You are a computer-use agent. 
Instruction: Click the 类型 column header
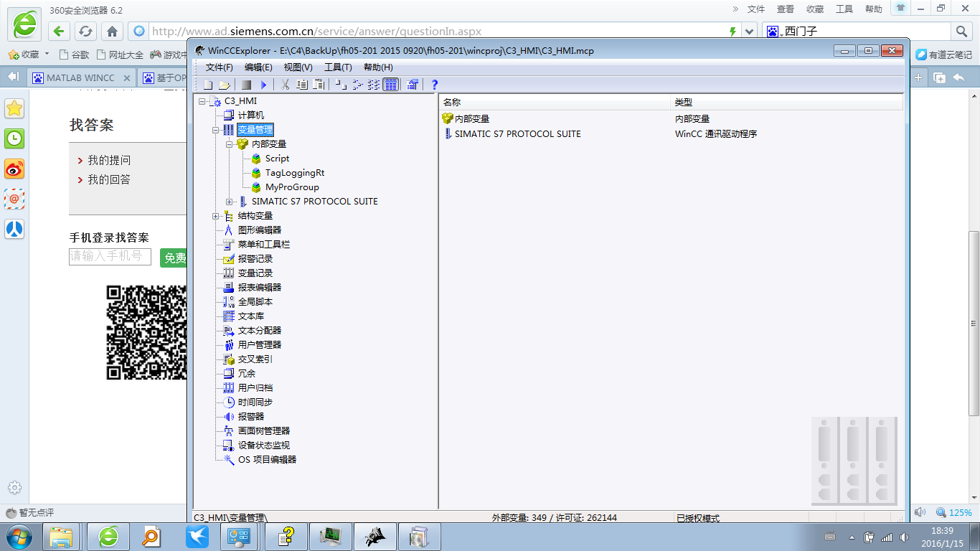pyautogui.click(x=786, y=103)
